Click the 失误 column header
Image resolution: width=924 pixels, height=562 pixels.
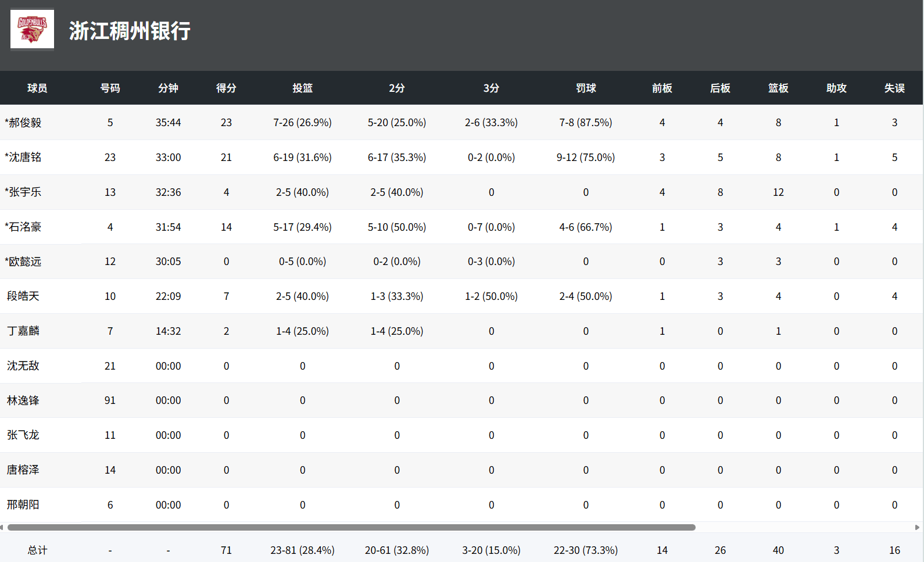[x=894, y=88]
